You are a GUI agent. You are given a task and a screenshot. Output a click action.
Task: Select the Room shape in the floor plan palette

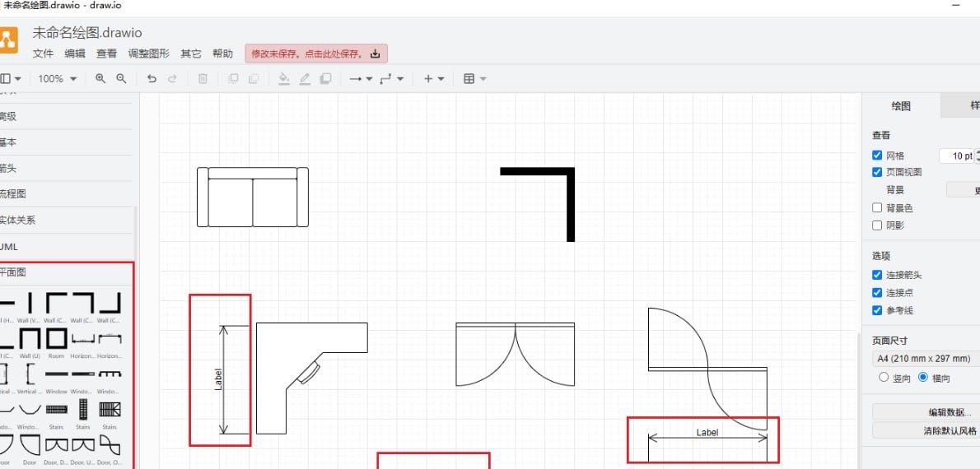coord(56,339)
